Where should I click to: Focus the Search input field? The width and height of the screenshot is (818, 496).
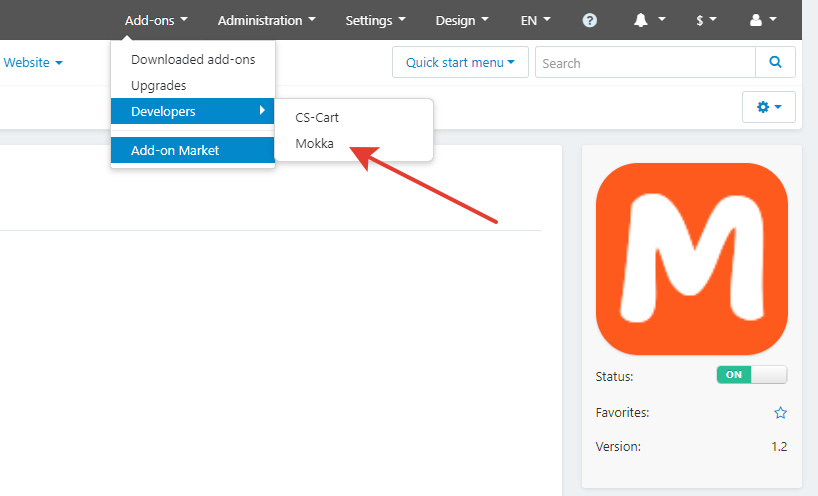pos(645,62)
